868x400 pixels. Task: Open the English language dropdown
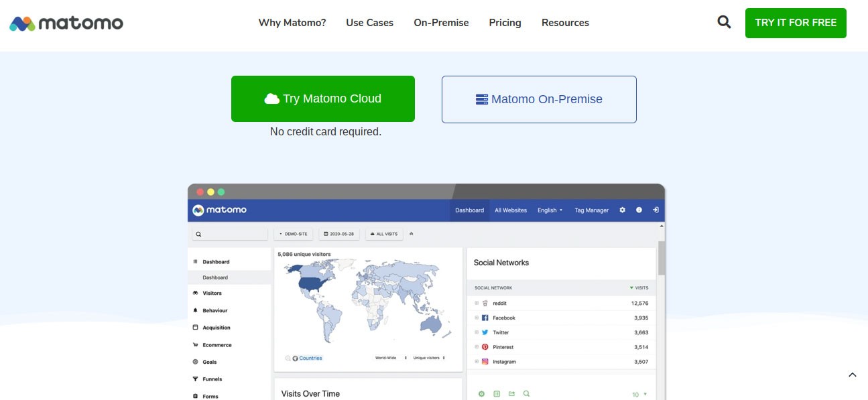tap(550, 210)
